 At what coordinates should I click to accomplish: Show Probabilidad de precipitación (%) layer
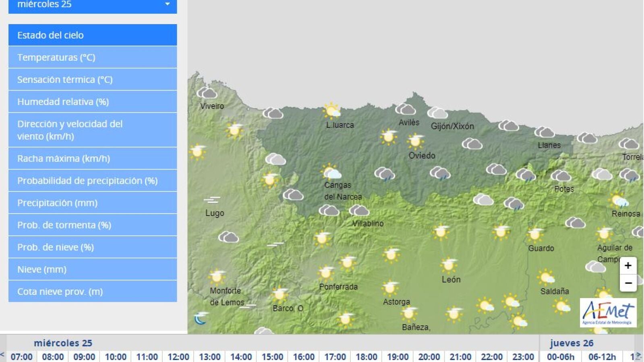(x=93, y=181)
